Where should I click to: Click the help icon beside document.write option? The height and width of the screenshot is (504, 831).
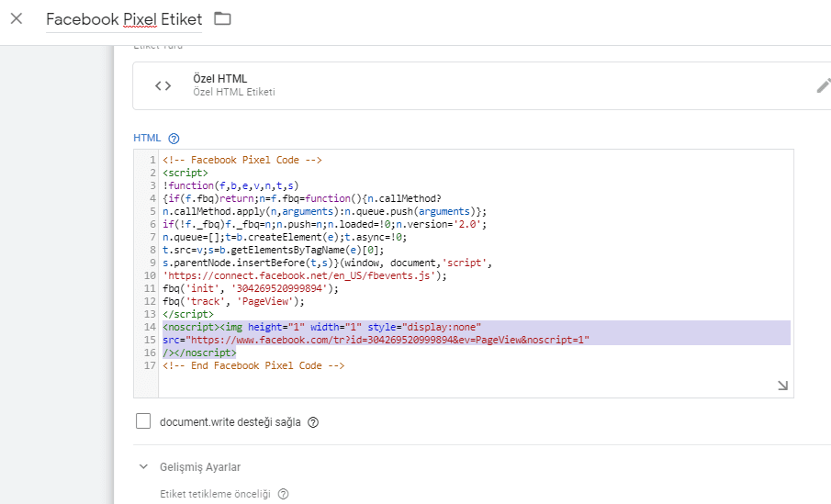tap(313, 422)
